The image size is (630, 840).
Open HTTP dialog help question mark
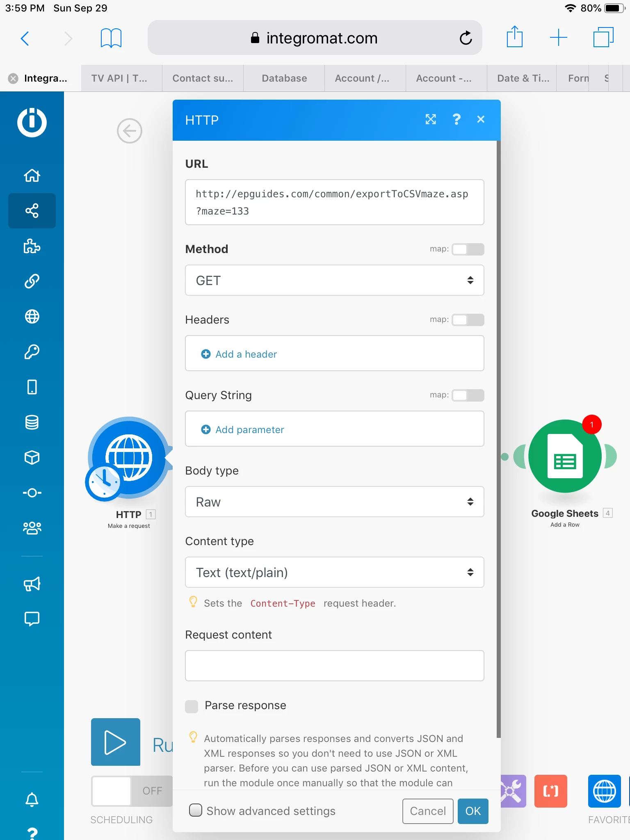(x=457, y=119)
